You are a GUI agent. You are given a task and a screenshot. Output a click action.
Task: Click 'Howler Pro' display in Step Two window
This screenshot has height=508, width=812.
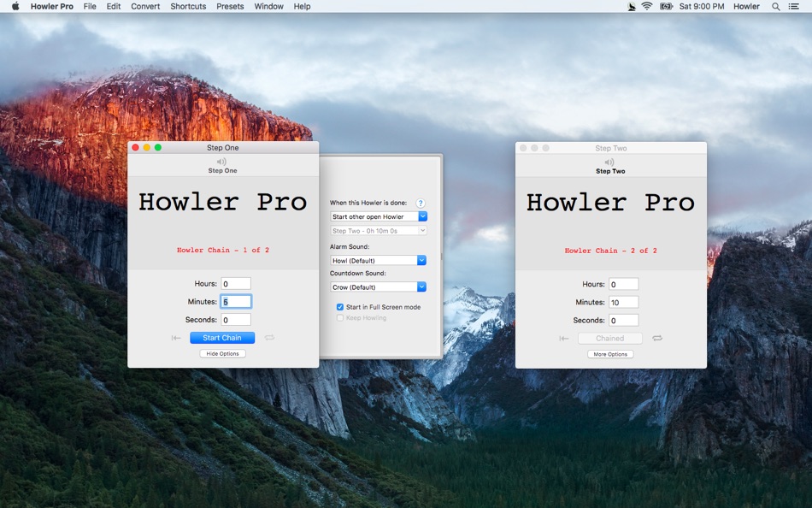(x=610, y=202)
